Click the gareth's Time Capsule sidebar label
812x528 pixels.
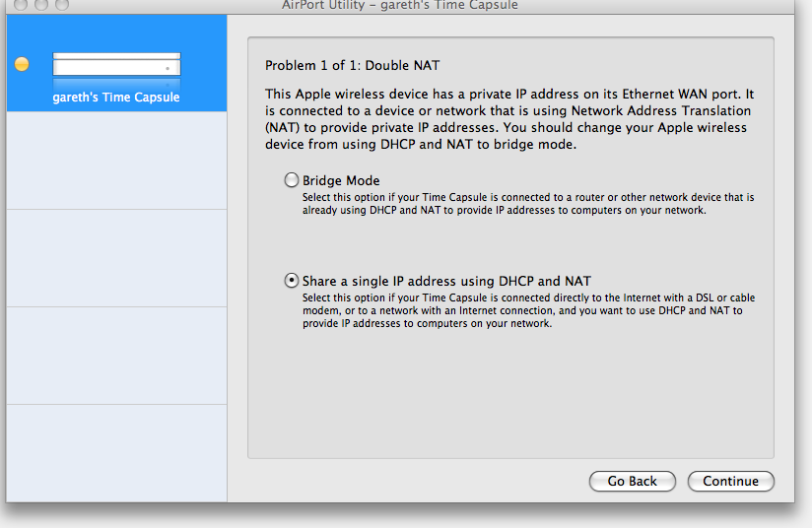coord(116,98)
